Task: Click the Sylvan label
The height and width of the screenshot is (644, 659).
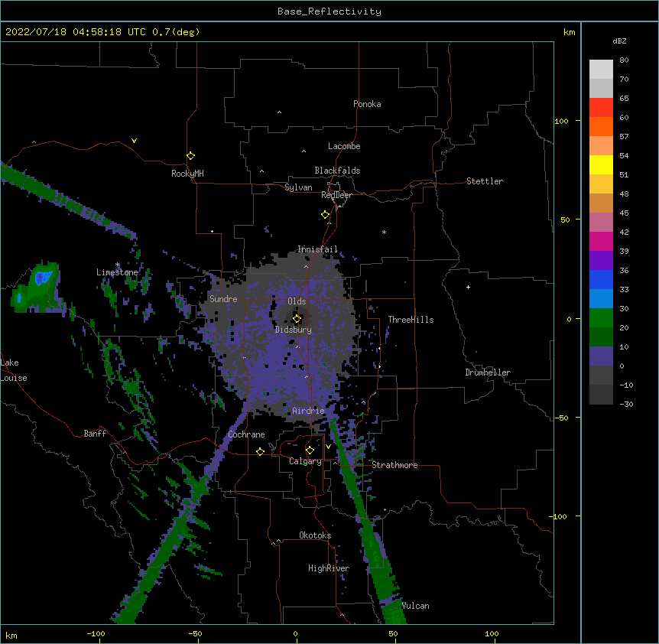Action: pos(298,187)
